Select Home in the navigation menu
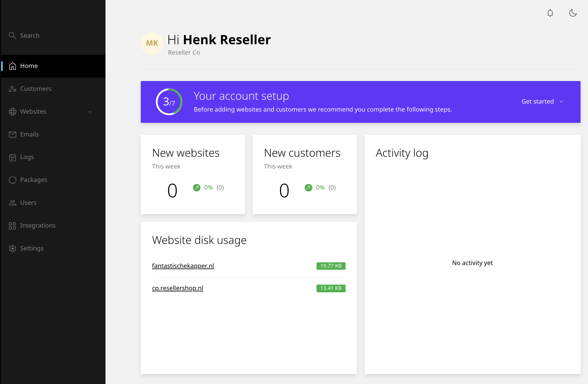The height and width of the screenshot is (384, 588). pos(29,66)
